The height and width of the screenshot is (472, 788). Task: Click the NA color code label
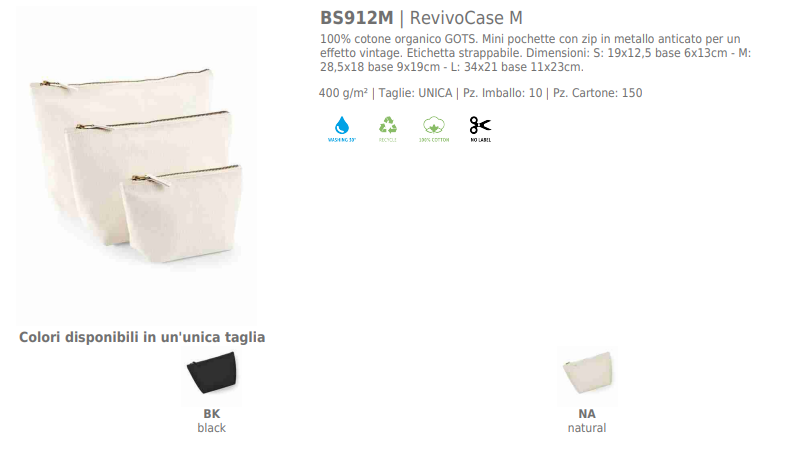(x=587, y=414)
